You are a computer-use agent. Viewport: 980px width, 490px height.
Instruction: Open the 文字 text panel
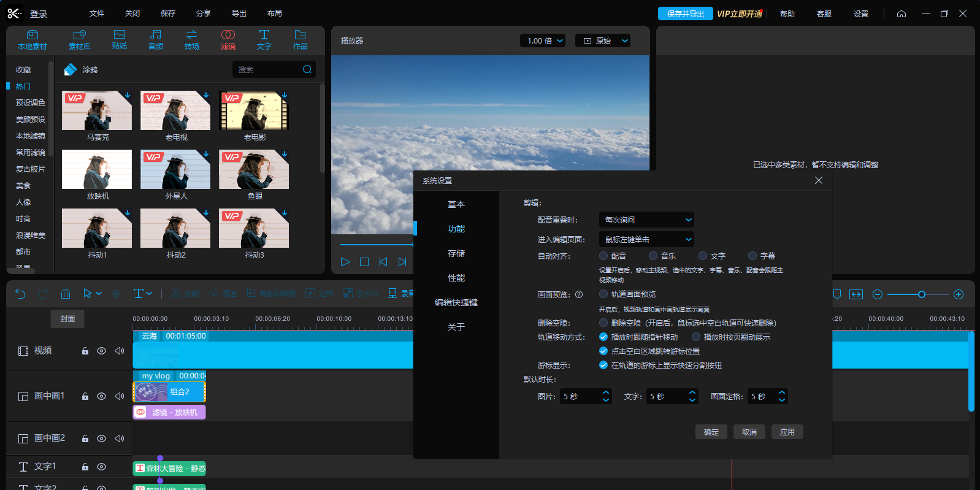click(x=264, y=40)
